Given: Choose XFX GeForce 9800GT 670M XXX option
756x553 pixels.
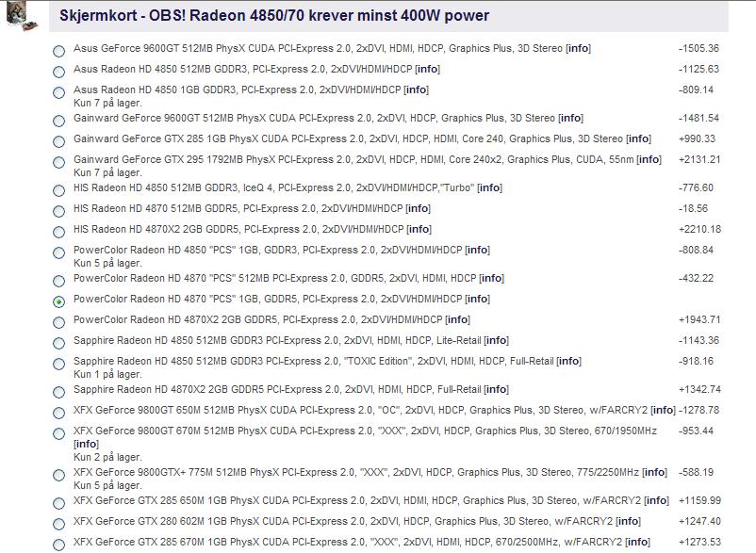Looking at the screenshot, I should point(58,433).
